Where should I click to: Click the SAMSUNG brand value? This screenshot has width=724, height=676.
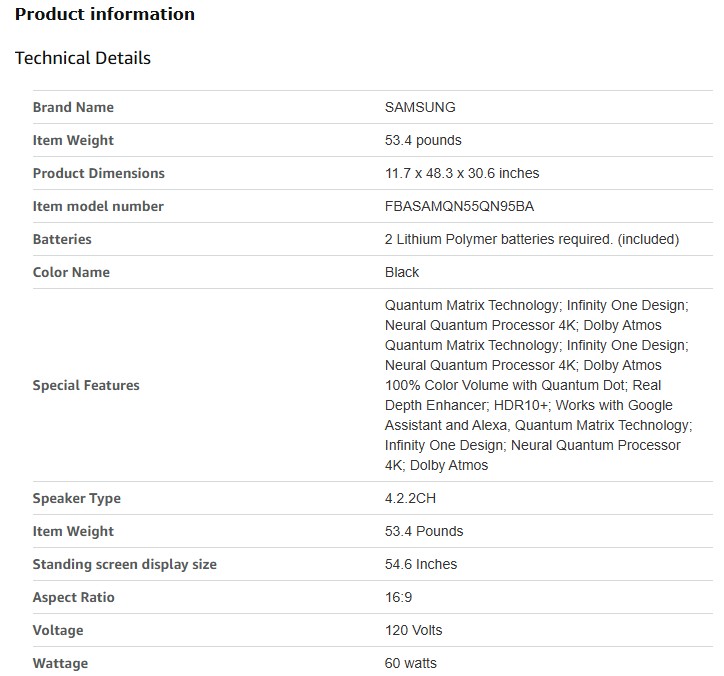[x=420, y=107]
